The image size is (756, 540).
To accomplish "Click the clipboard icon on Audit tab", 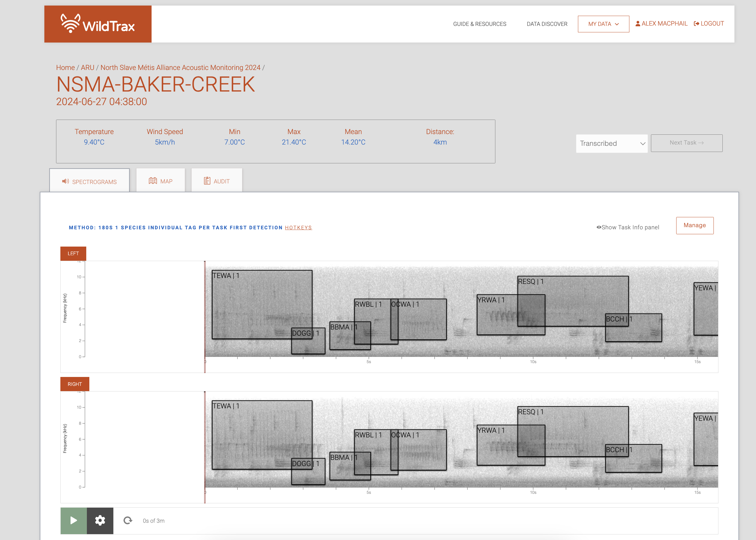I will (207, 181).
